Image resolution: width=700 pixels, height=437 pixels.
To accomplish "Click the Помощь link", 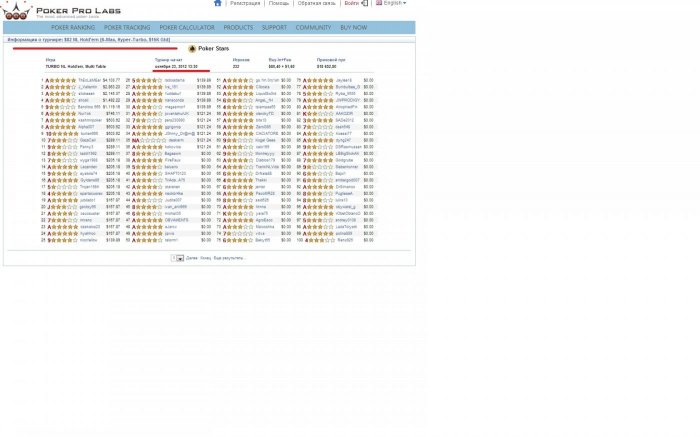I will pyautogui.click(x=279, y=3).
